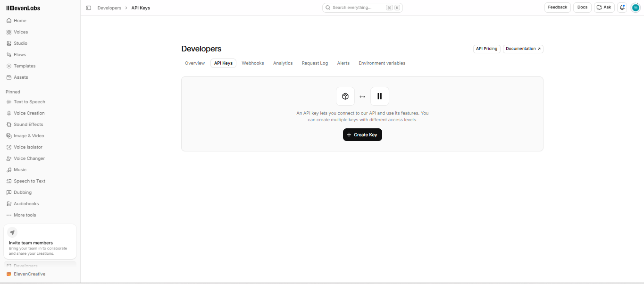The height and width of the screenshot is (284, 644).
Task: Open Voice Isolator icon
Action: click(x=9, y=147)
